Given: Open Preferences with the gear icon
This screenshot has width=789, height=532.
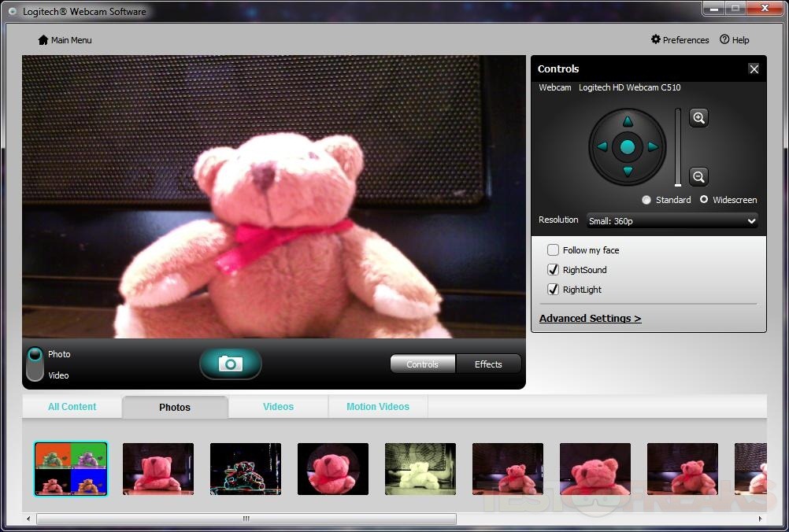Looking at the screenshot, I should [x=656, y=40].
